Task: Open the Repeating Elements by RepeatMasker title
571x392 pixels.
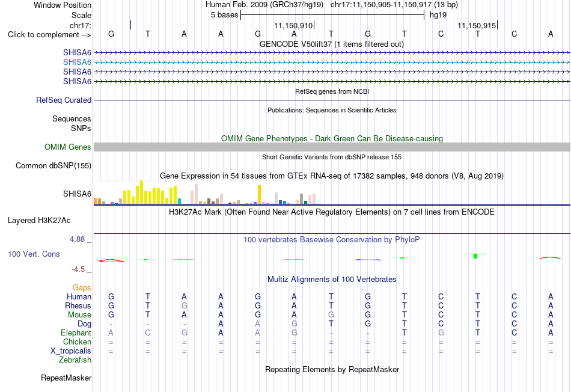Action: 332,369
